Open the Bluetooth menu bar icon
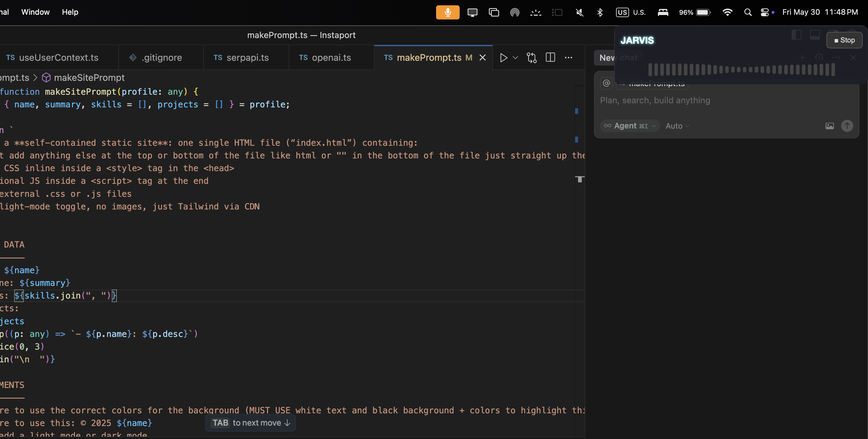The width and height of the screenshot is (868, 439). [x=600, y=12]
